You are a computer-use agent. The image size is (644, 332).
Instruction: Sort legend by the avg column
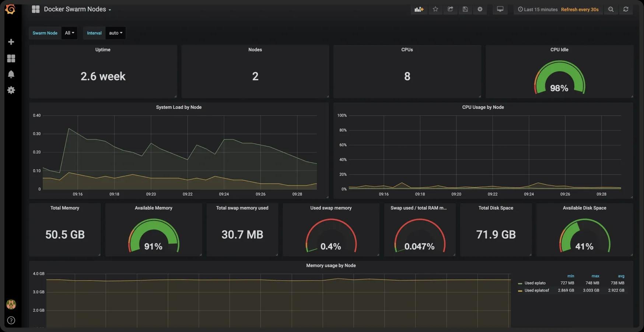coord(621,276)
